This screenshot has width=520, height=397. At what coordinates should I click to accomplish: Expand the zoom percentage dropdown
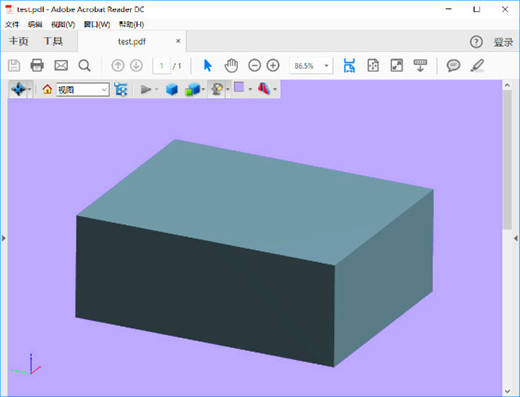(326, 66)
